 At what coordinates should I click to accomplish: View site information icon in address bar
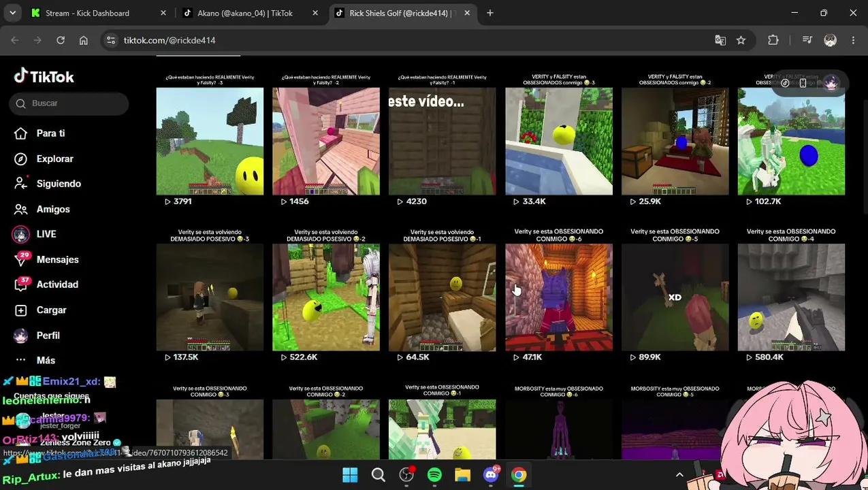click(x=112, y=40)
